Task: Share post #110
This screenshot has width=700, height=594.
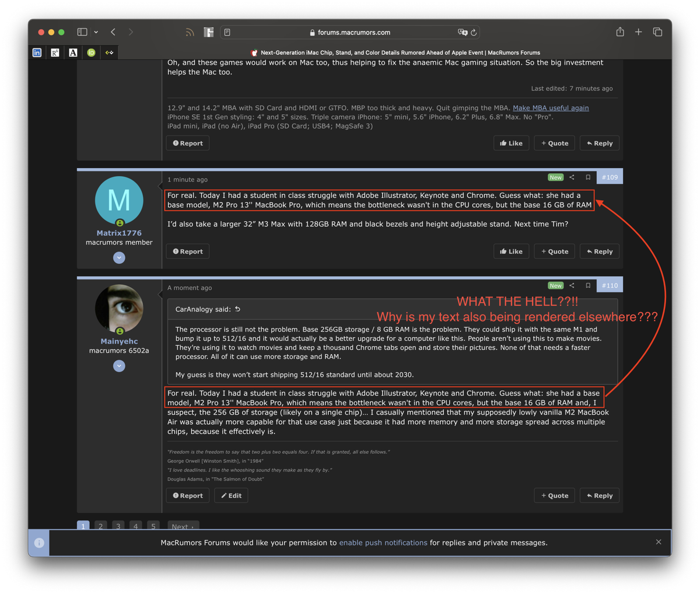Action: point(572,285)
